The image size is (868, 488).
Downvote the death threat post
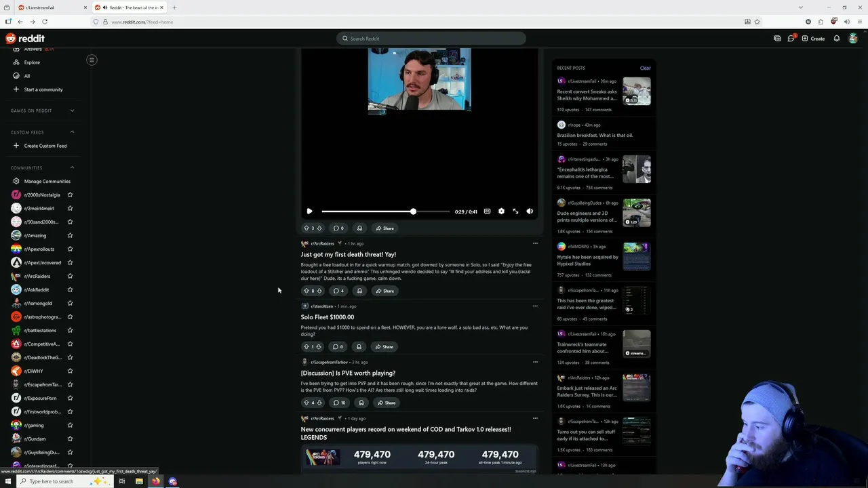click(x=319, y=291)
